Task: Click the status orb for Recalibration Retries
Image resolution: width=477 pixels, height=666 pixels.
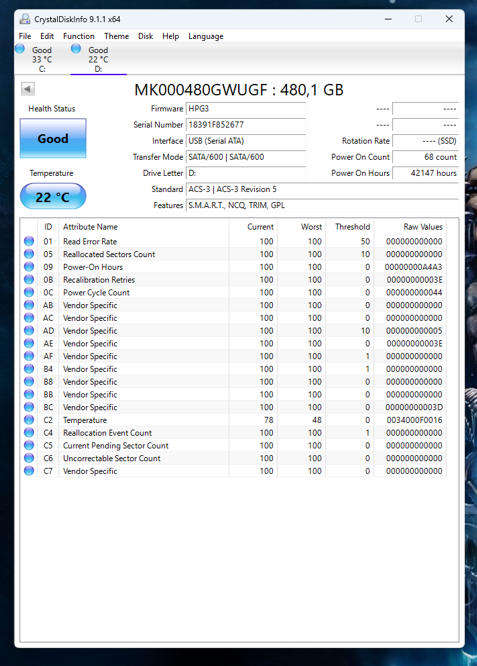Action: click(x=29, y=279)
